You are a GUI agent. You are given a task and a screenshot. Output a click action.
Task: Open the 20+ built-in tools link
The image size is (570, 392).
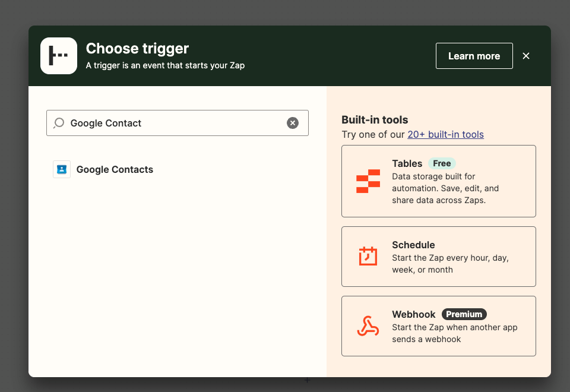tap(445, 135)
